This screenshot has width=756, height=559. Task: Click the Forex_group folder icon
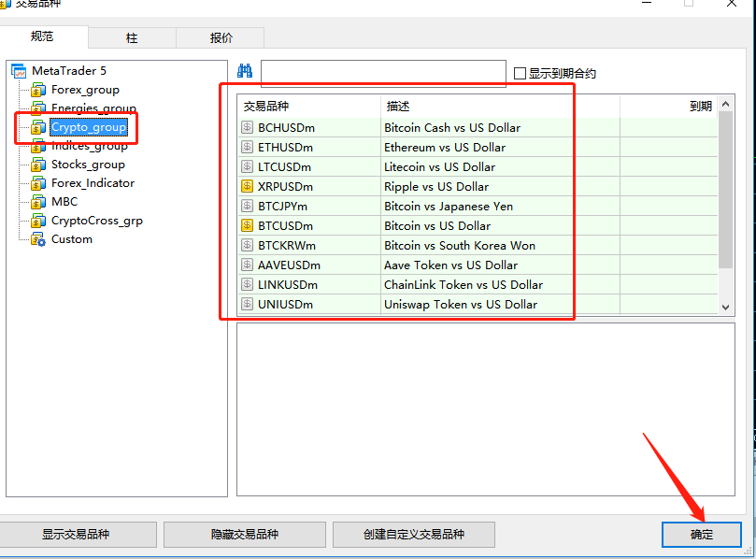click(38, 90)
